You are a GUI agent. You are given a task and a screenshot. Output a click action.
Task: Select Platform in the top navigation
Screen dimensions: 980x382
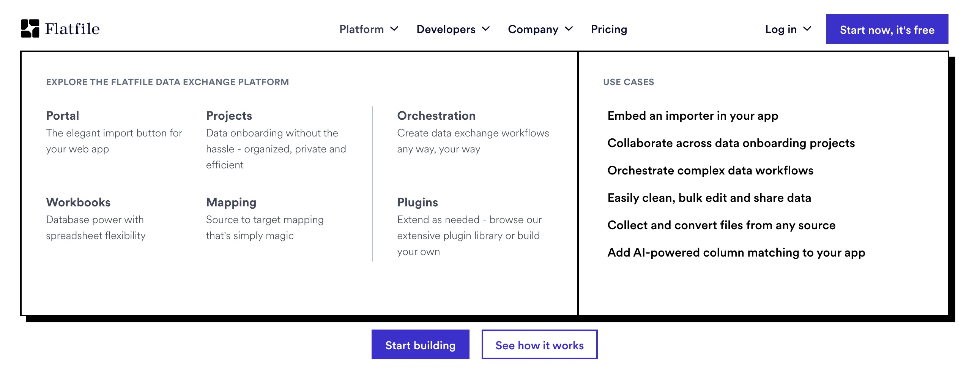pyautogui.click(x=361, y=29)
